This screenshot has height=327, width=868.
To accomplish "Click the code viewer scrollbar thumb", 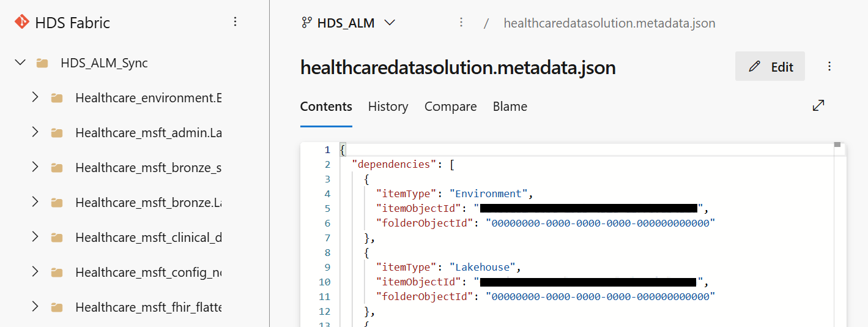I will 837,145.
